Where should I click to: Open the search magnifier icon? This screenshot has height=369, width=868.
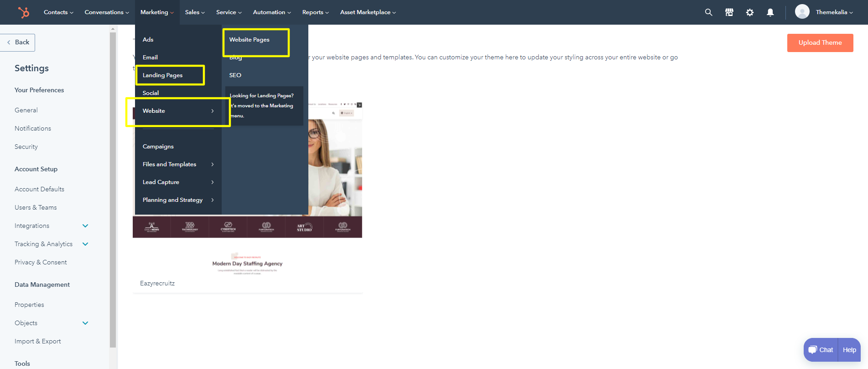click(708, 12)
